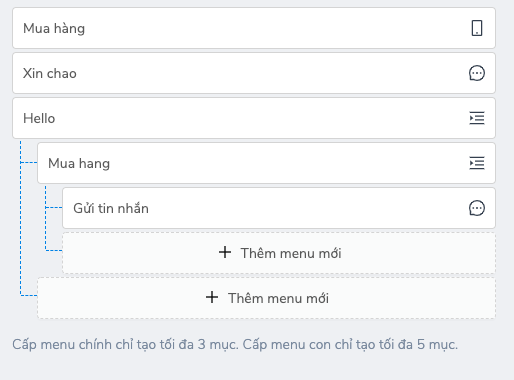This screenshot has height=380, width=514.
Task: Add new menu under Hello menu
Action: [x=266, y=298]
